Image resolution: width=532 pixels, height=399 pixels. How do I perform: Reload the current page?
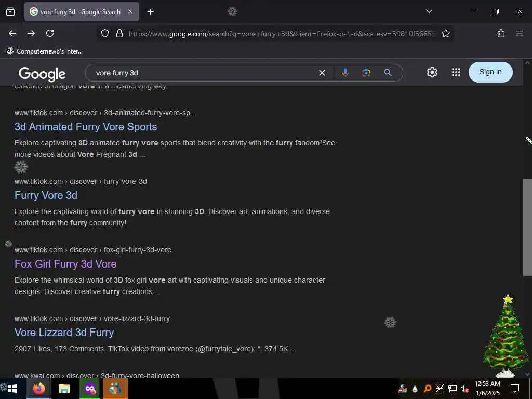(x=50, y=33)
